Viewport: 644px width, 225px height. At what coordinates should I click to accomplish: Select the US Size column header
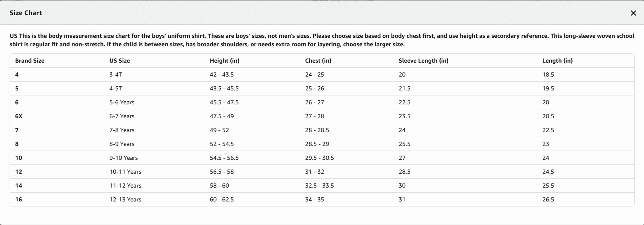[119, 61]
